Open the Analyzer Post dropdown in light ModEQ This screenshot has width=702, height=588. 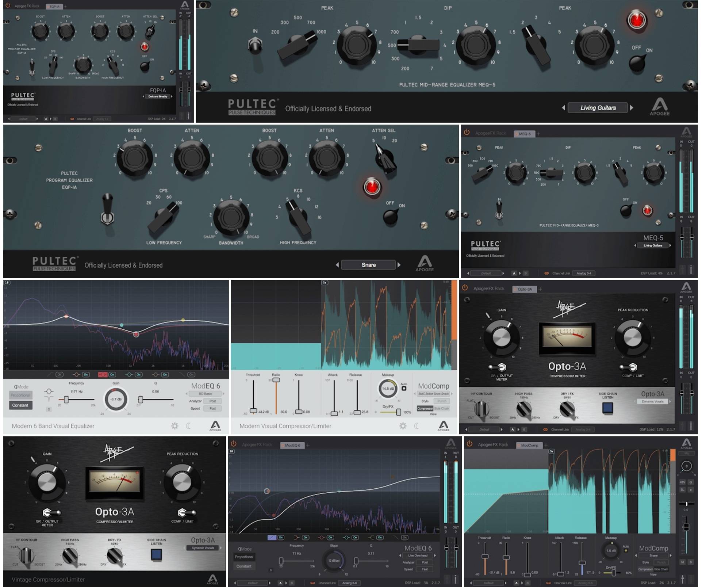pyautogui.click(x=212, y=401)
